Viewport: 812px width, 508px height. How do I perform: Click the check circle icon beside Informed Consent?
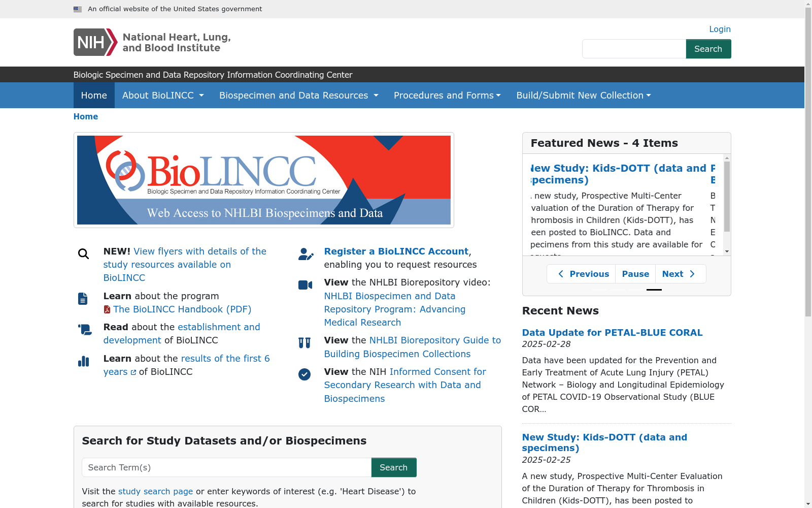(x=304, y=374)
